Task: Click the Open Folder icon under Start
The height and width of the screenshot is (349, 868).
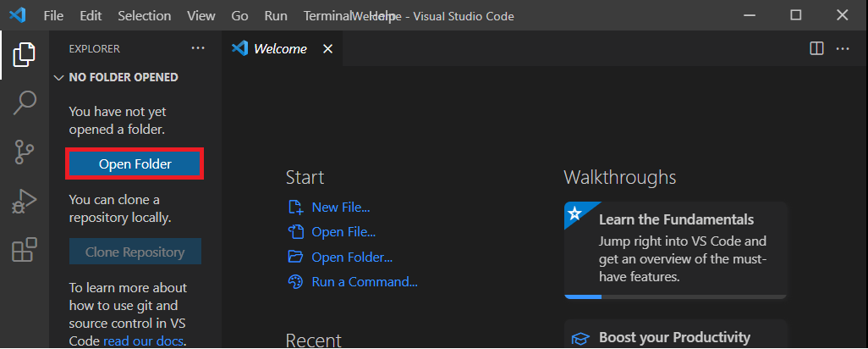Action: point(295,257)
